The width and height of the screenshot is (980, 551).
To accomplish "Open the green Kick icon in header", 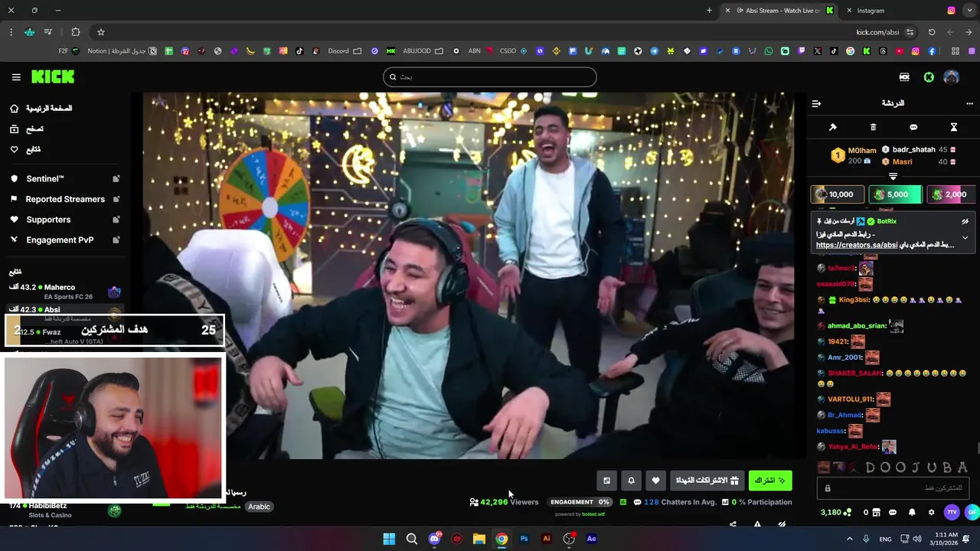I will pos(929,77).
